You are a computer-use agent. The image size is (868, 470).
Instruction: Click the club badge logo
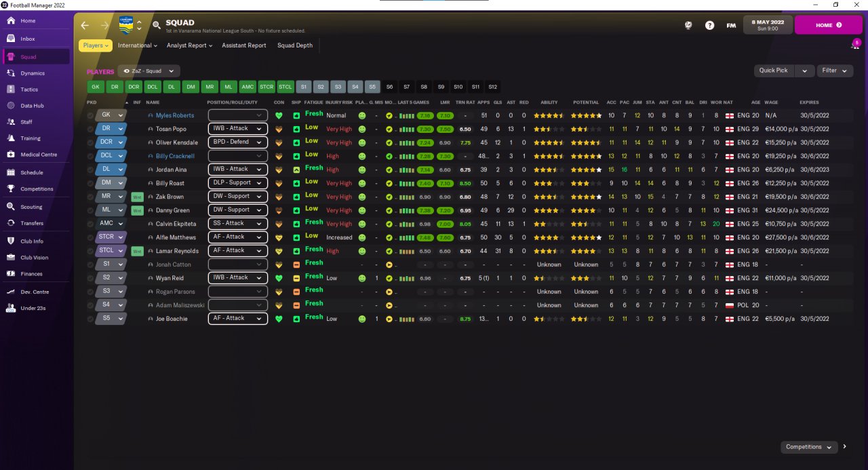[126, 25]
